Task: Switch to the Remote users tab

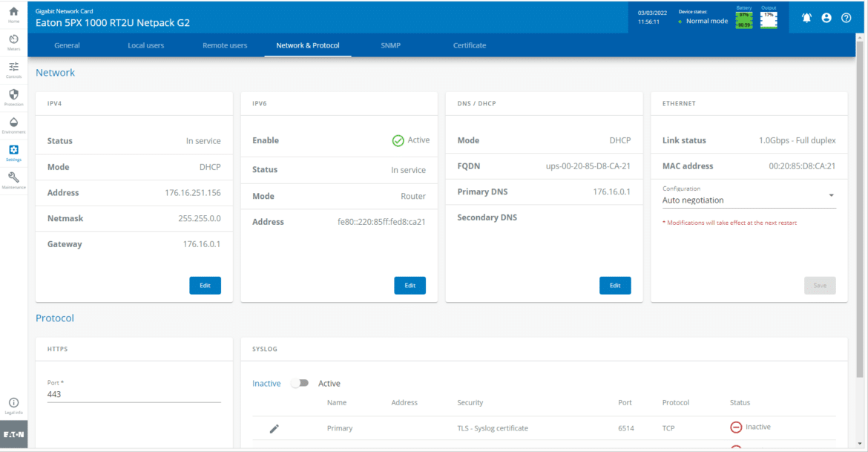Action: click(x=225, y=45)
